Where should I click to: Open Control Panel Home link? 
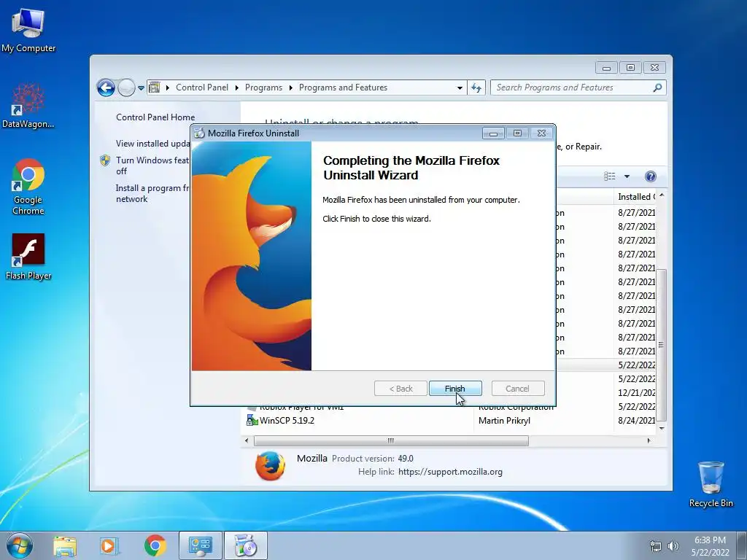click(x=155, y=117)
